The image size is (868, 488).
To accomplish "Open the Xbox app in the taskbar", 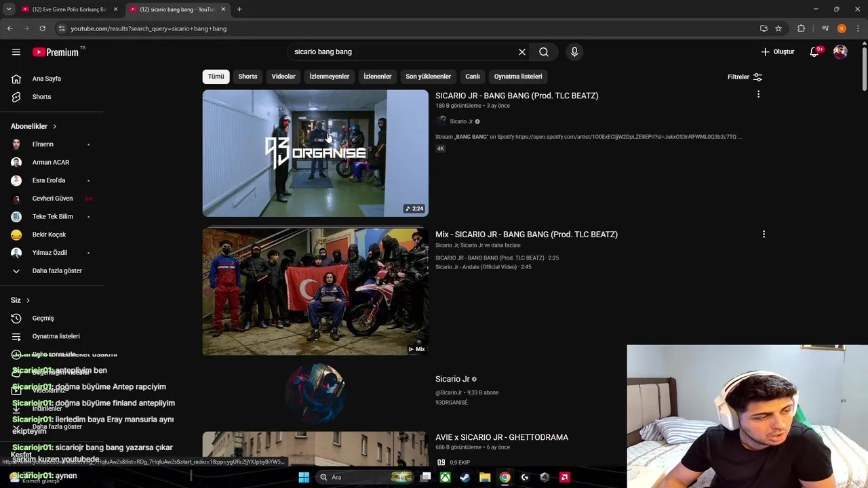I will tap(445, 477).
